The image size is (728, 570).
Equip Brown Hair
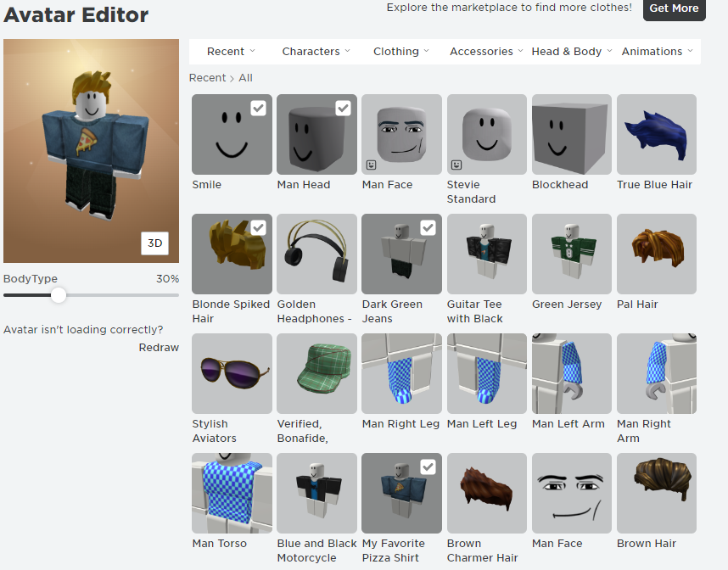(657, 493)
